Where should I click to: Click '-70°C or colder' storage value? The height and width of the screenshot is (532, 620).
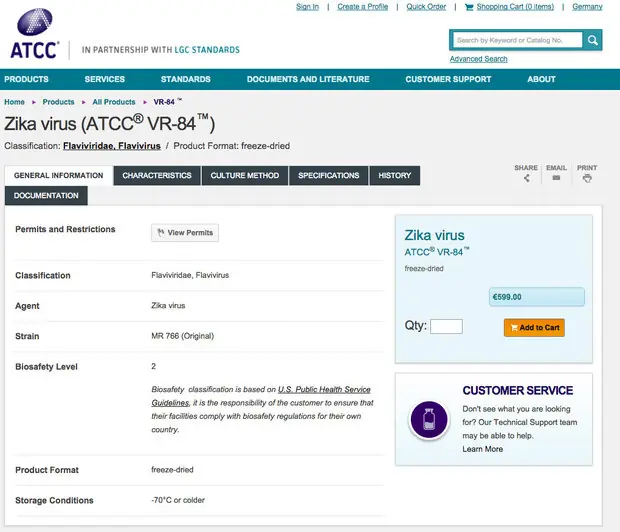178,500
